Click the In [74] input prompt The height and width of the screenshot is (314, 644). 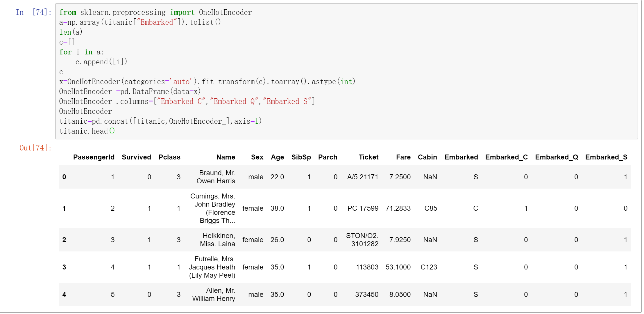[x=33, y=12]
